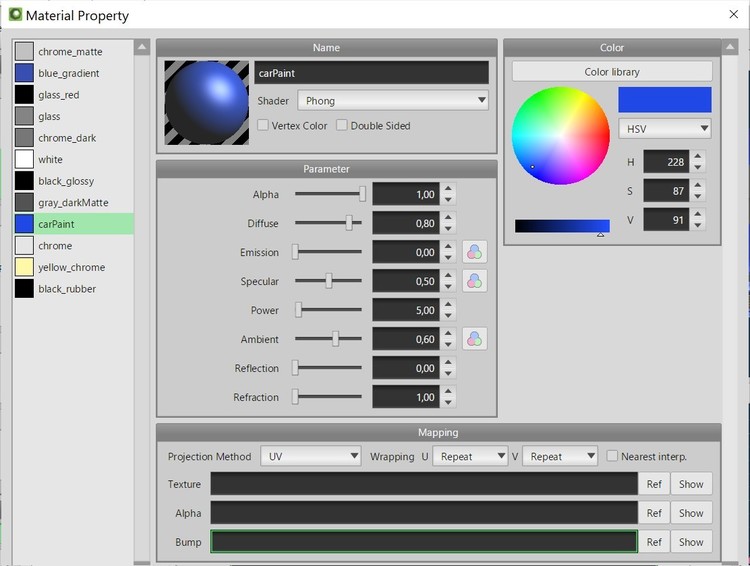
Task: Select chrome_dark material in list
Action: pos(74,138)
